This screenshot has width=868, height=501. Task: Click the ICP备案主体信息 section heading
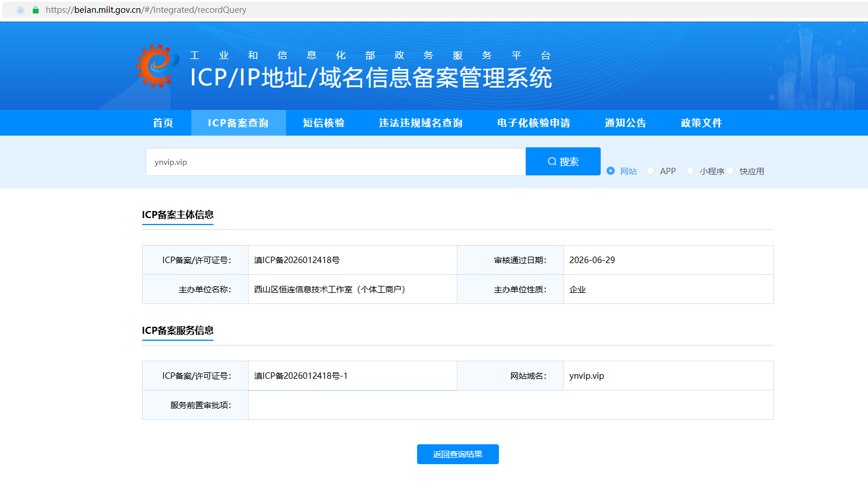coord(178,215)
